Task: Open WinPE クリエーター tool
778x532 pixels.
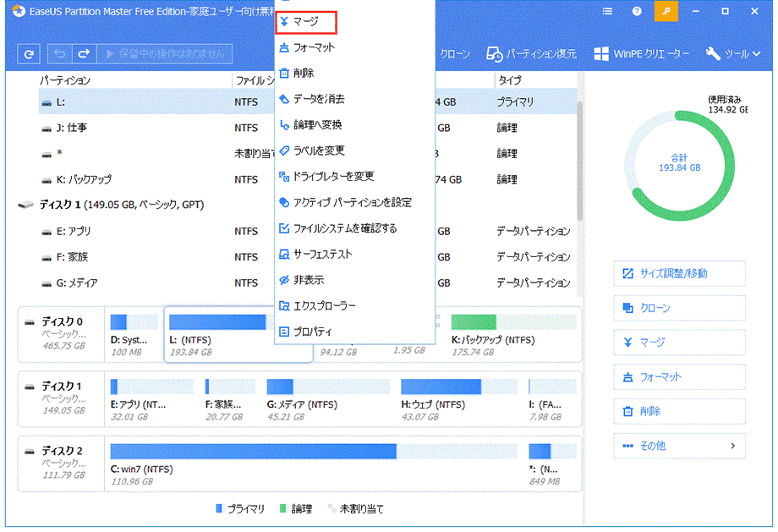Action: click(x=642, y=53)
